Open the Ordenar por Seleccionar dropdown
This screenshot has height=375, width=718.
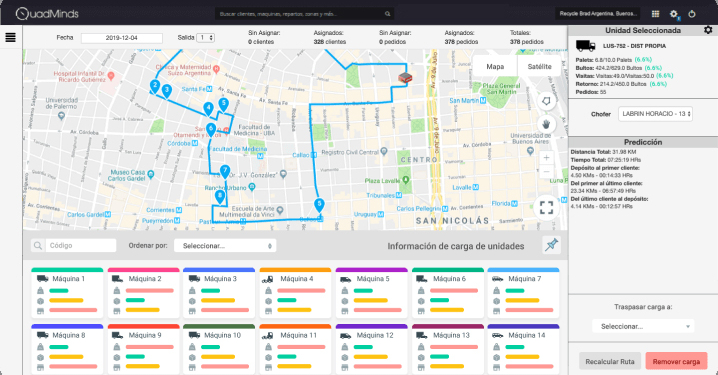[x=225, y=245]
